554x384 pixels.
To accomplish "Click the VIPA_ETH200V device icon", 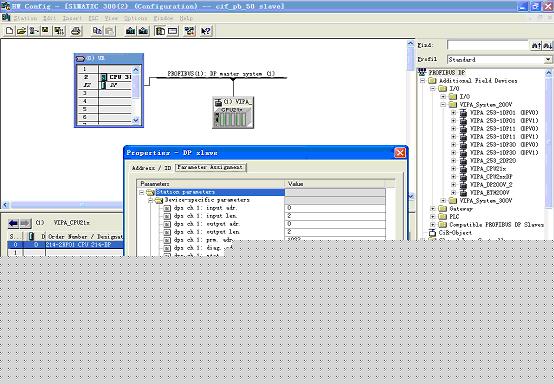I will 463,193.
